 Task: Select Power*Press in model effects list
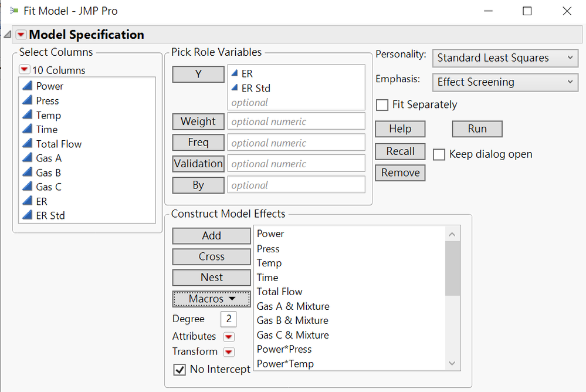coord(284,349)
